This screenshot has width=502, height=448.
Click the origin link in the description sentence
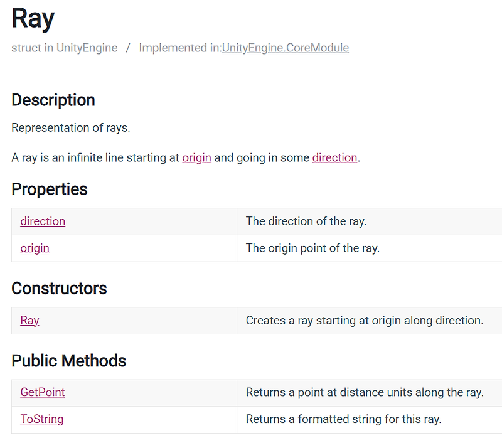196,157
